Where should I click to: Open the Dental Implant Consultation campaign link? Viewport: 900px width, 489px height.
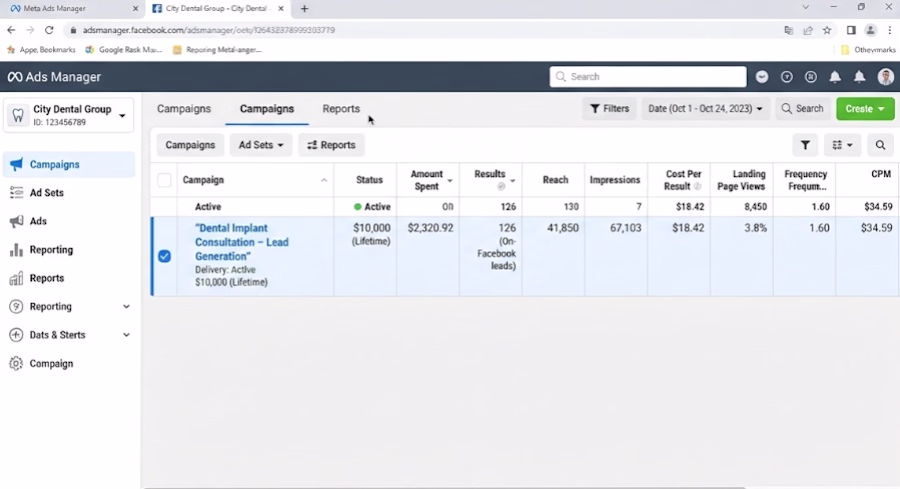[242, 242]
